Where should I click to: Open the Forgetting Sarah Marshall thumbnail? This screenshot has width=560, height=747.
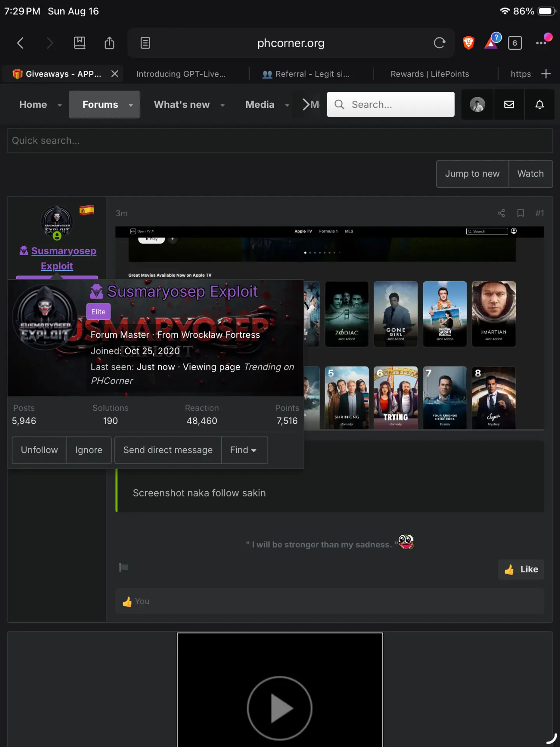[x=445, y=314]
